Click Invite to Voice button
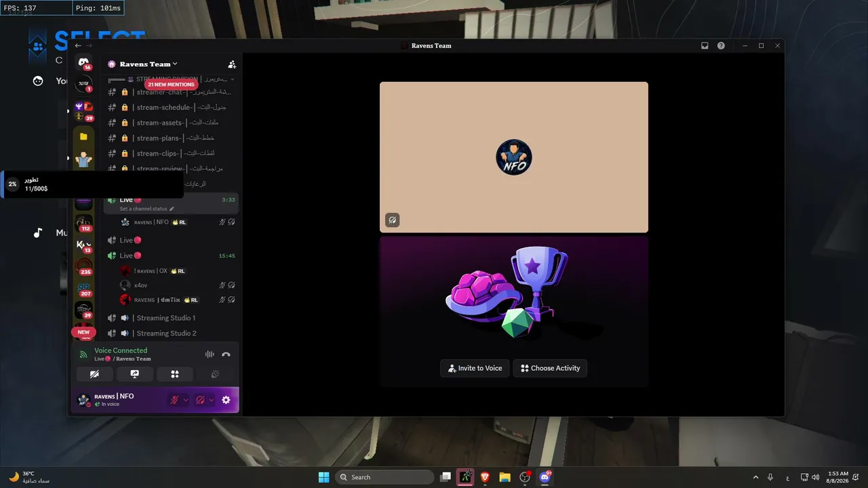 tap(475, 368)
